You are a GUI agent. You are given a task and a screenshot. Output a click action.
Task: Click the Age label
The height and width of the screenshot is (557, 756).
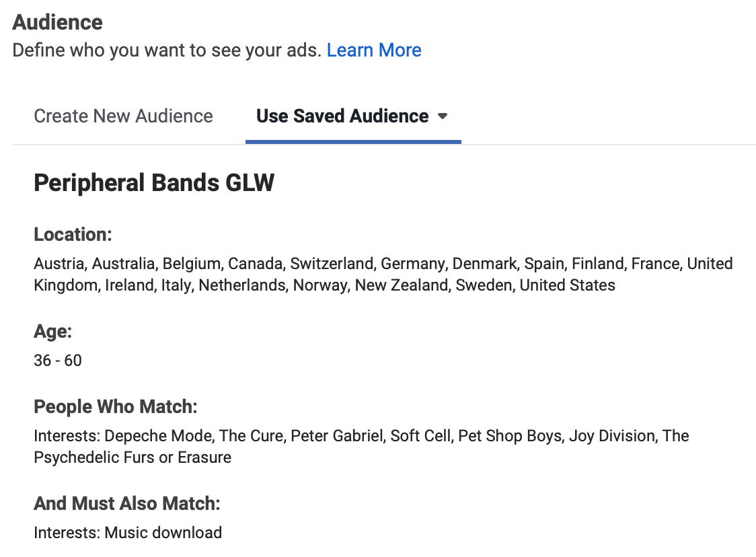pos(52,332)
